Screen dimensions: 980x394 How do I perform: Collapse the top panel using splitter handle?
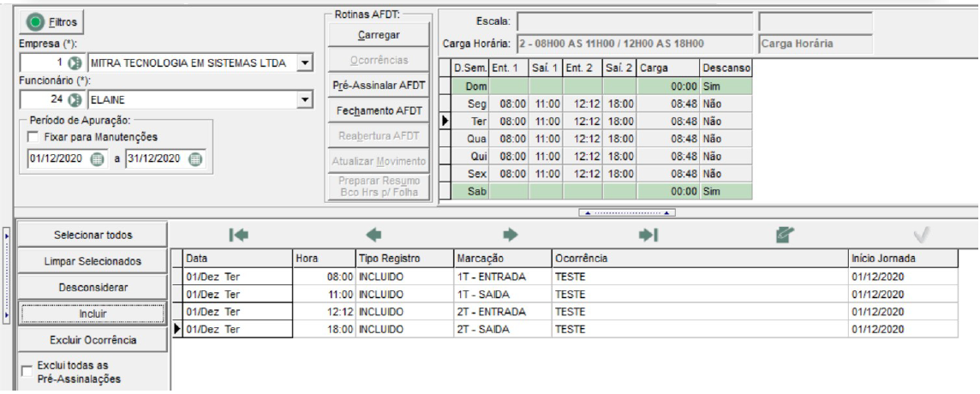(x=627, y=212)
